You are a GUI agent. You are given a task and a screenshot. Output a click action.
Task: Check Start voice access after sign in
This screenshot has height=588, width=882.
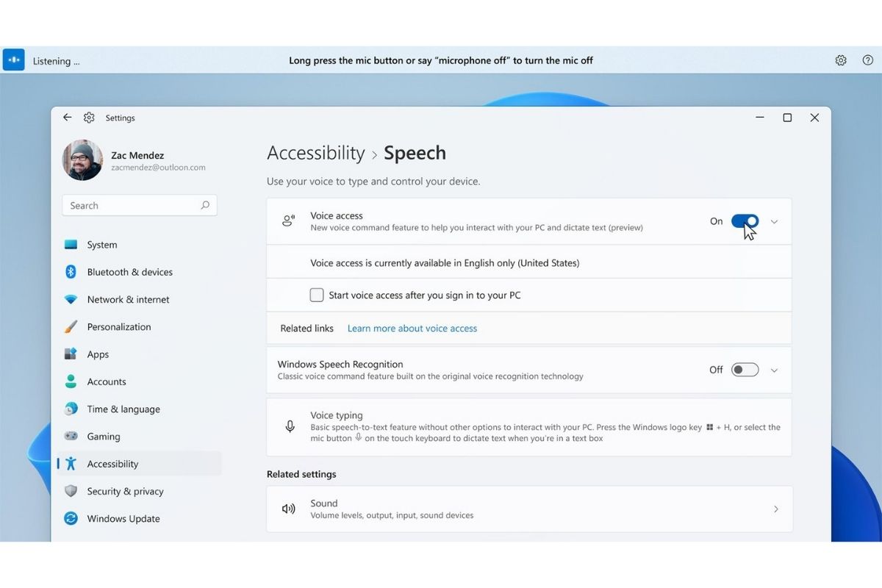[x=317, y=295]
